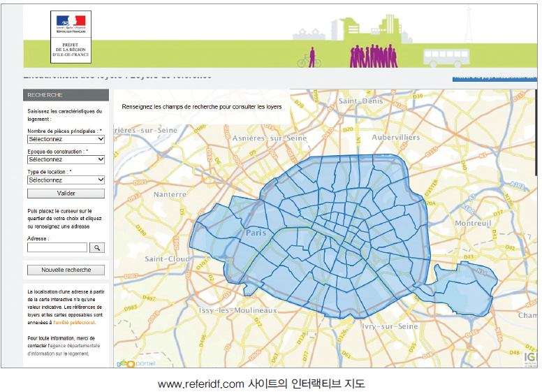Screen dimensions: 542x392
Task: Click the Géoportail logo below the map
Action: [x=135, y=362]
